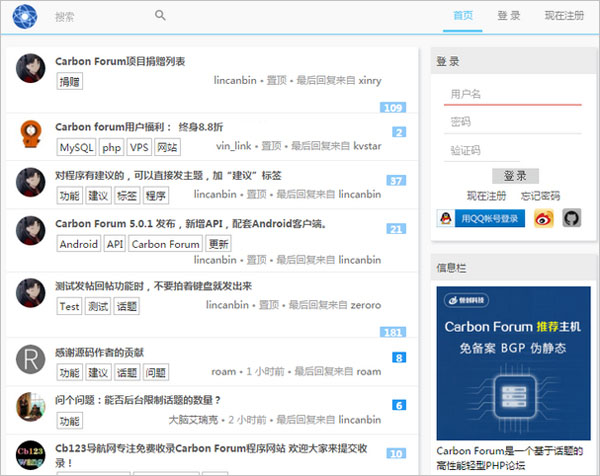This screenshot has height=476, width=600.
Task: Open avatar beside Carbon Forum 5.0.1 topic
Action: pos(31,230)
